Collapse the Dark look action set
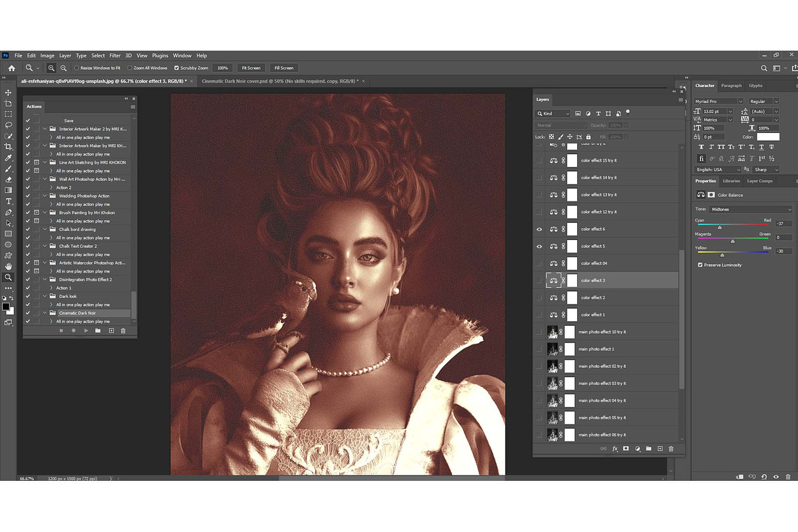Image resolution: width=798 pixels, height=532 pixels. tap(45, 296)
